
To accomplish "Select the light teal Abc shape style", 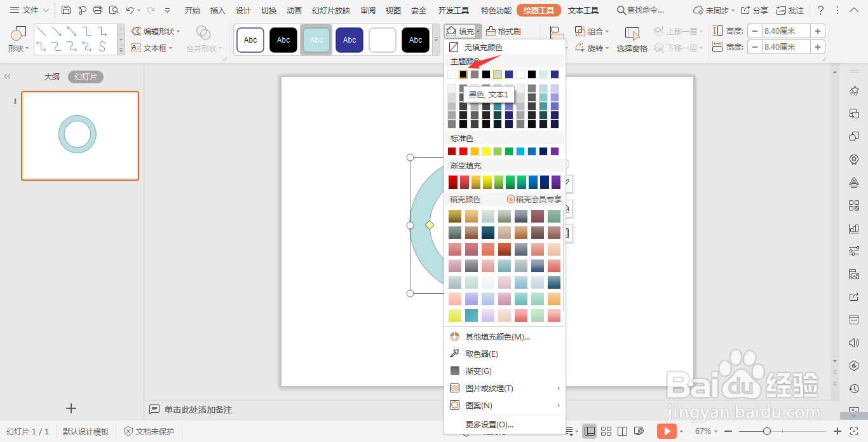I will point(316,40).
